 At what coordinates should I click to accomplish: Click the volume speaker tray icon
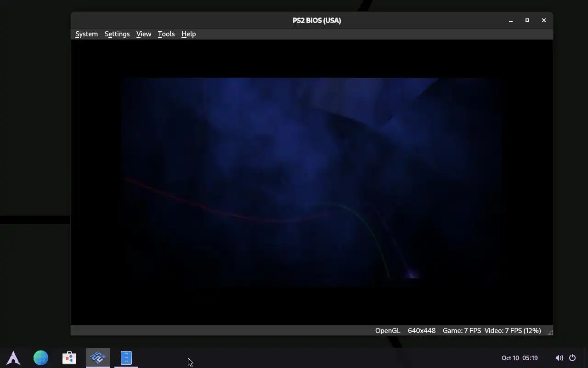point(559,358)
